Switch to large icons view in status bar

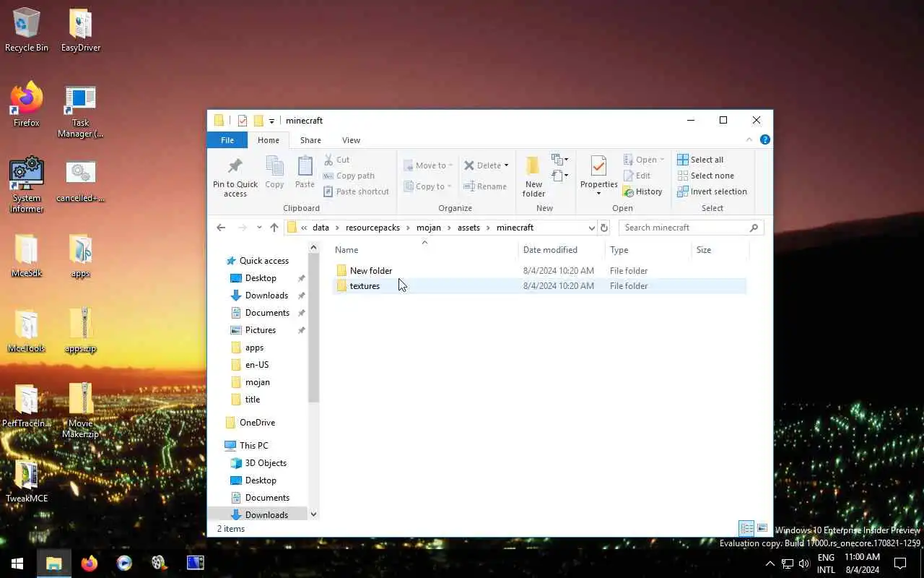[x=762, y=529]
